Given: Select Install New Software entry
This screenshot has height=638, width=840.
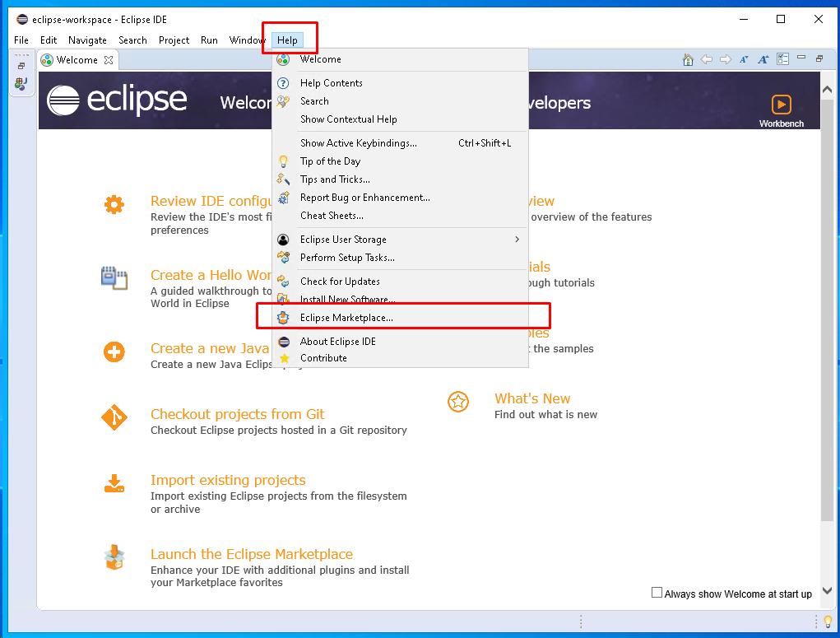Looking at the screenshot, I should (x=400, y=300).
